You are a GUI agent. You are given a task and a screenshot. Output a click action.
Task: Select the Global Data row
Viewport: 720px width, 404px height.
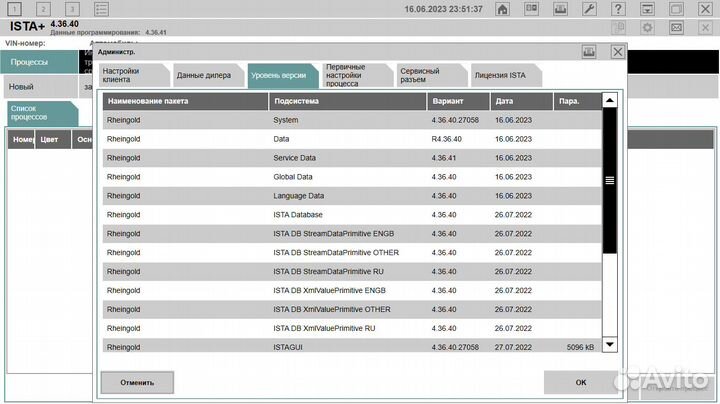point(352,177)
